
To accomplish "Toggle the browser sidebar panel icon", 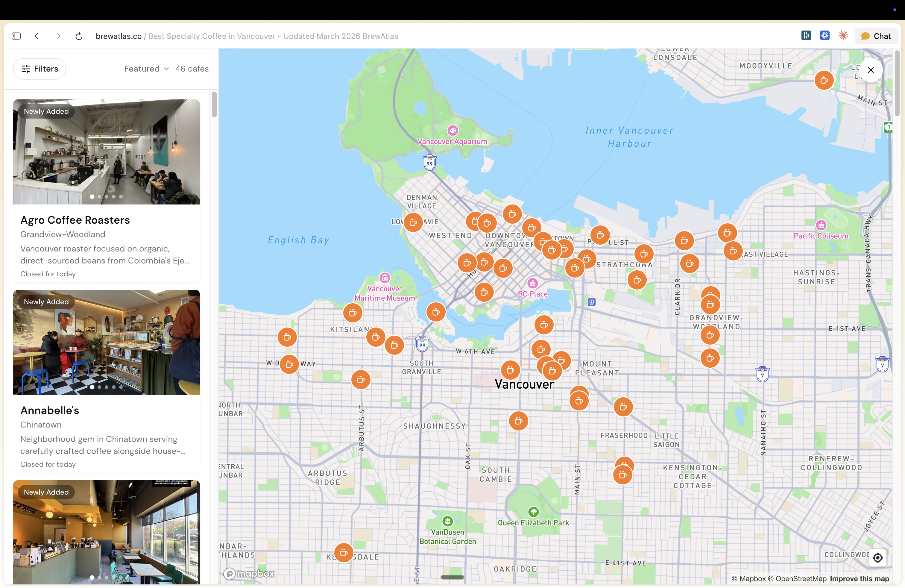I will [x=16, y=36].
